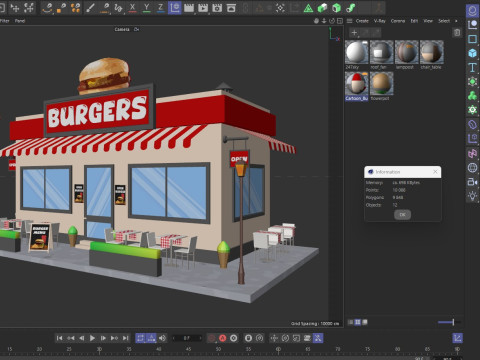Click the green single cube toolbar icon

pyautogui.click(x=337, y=8)
